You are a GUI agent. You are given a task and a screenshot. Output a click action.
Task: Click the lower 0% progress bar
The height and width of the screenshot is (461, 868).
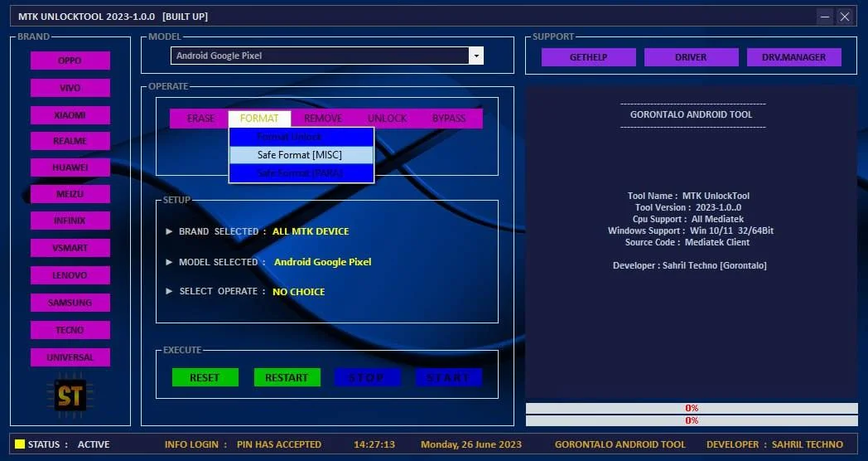pyautogui.click(x=692, y=420)
